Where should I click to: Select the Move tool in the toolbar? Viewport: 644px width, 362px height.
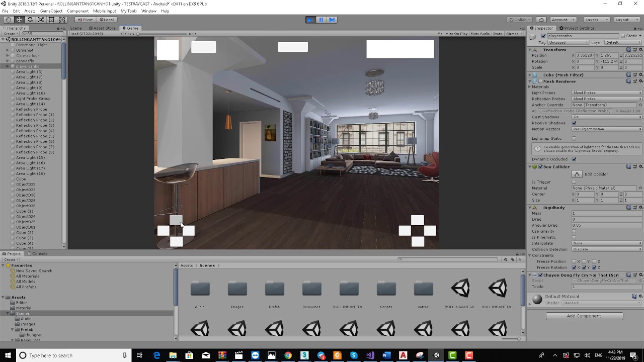click(19, 20)
